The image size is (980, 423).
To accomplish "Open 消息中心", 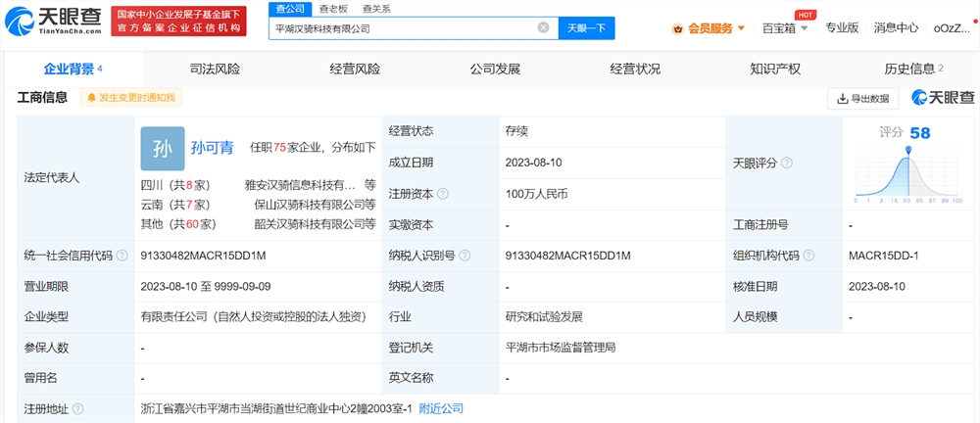I will coord(896,27).
